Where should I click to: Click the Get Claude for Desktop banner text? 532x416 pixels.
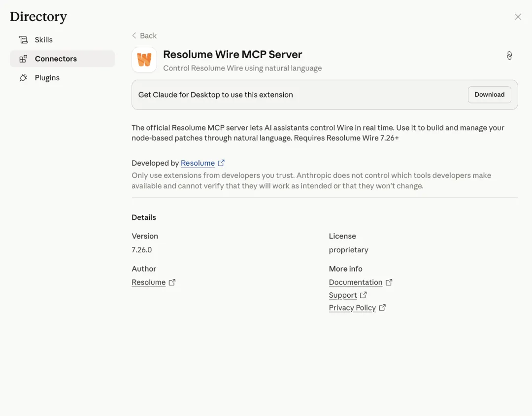(x=215, y=95)
